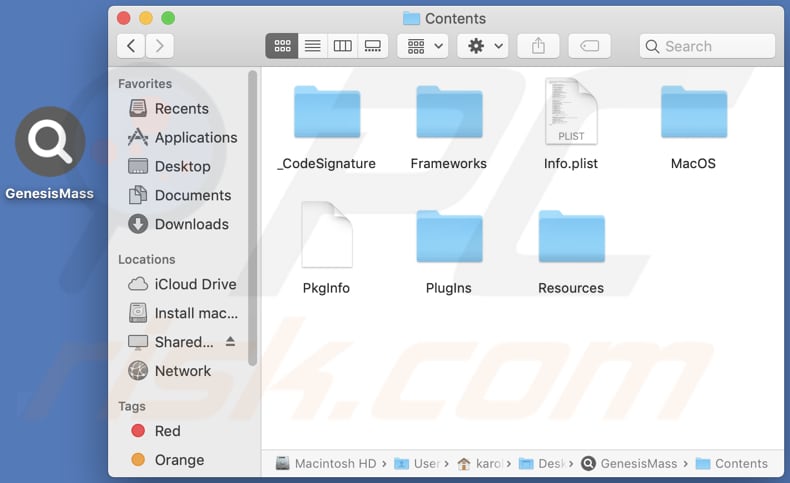
Task: Click the sidebar scrollbar
Action: coord(252,218)
